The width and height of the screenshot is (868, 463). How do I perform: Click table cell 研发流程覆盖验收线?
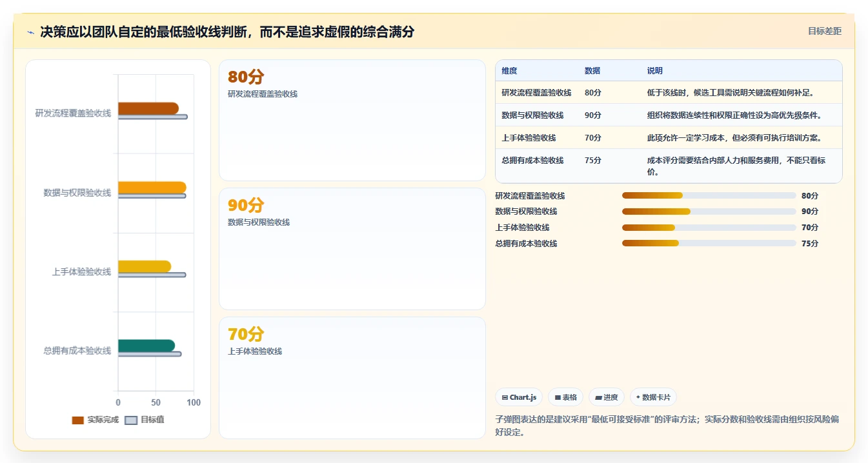tap(536, 93)
